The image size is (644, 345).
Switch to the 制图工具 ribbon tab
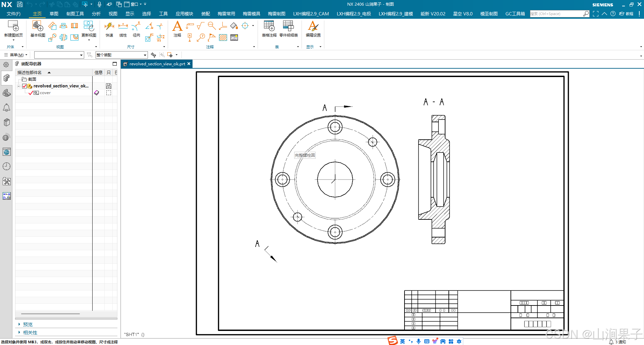(x=75, y=14)
